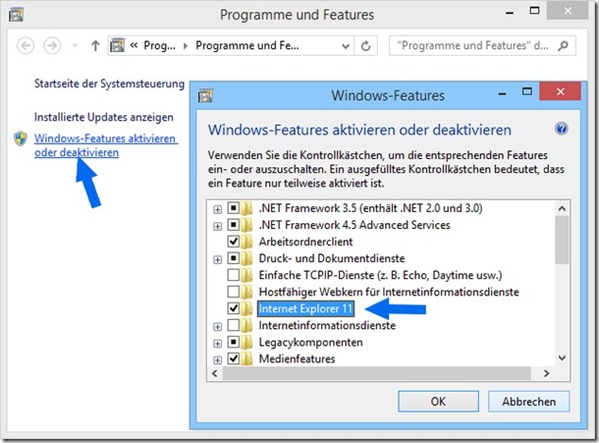Click the back navigation arrow
This screenshot has width=599, height=443.
[26, 46]
